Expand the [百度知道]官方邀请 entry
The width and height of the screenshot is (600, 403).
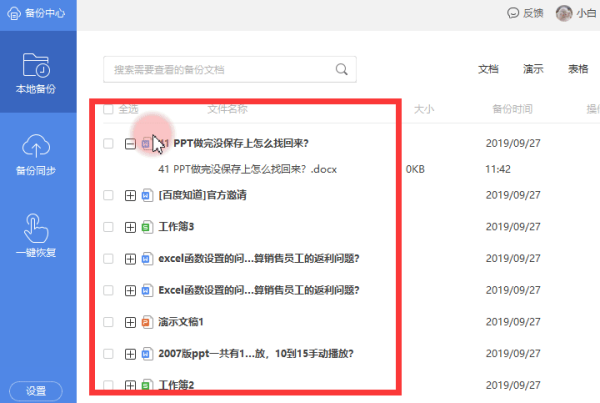pos(130,196)
